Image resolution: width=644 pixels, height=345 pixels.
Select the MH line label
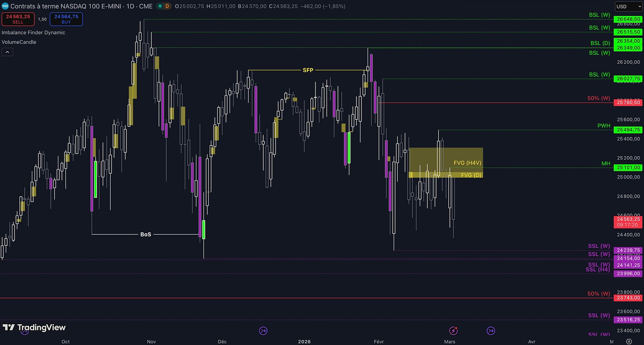pos(606,163)
